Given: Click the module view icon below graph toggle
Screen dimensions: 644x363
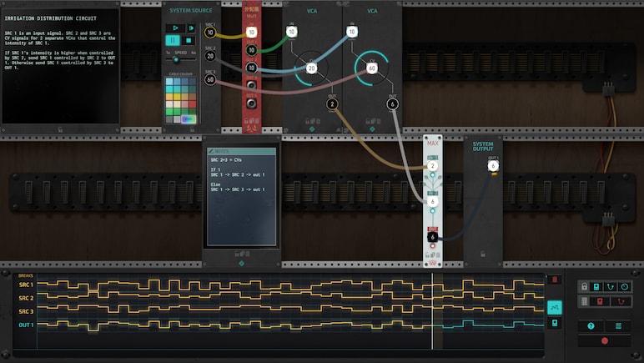Looking at the screenshot, I should pos(555,323).
